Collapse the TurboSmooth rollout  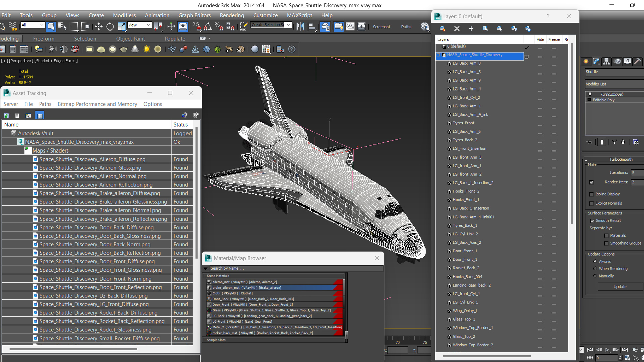pos(586,160)
